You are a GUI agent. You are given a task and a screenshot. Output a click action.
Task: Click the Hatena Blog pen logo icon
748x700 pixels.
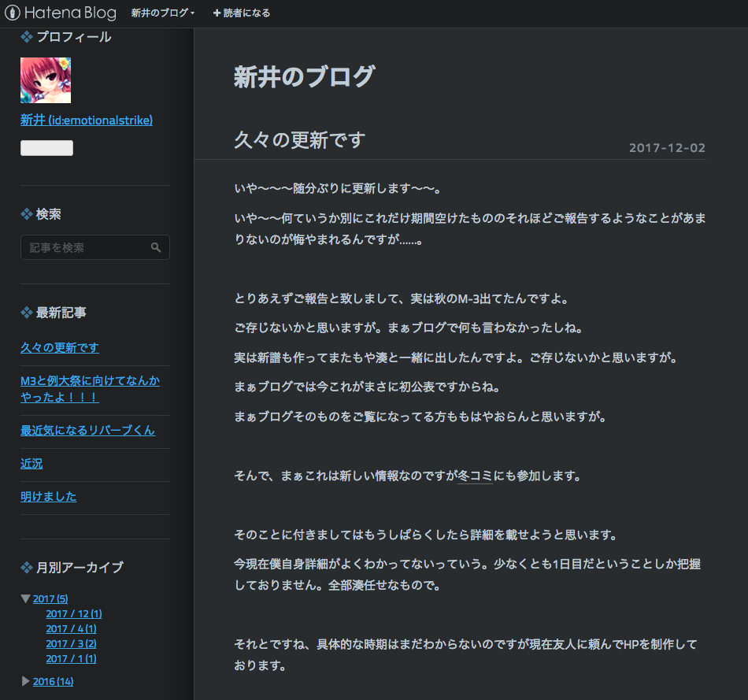(x=13, y=12)
